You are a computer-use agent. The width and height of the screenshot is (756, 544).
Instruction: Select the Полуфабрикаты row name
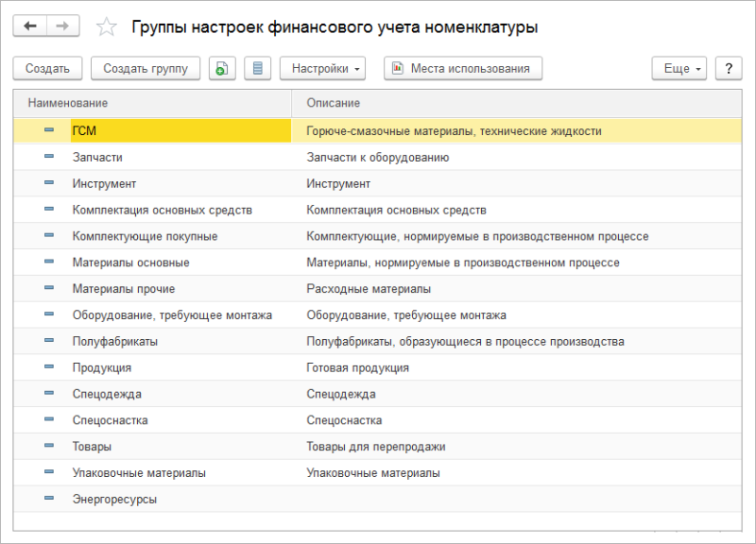[114, 341]
